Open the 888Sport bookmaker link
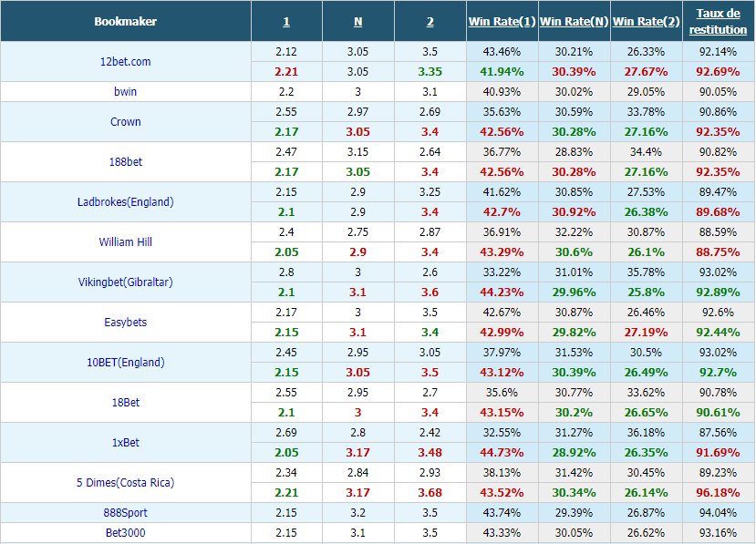756x544 pixels. (x=125, y=513)
